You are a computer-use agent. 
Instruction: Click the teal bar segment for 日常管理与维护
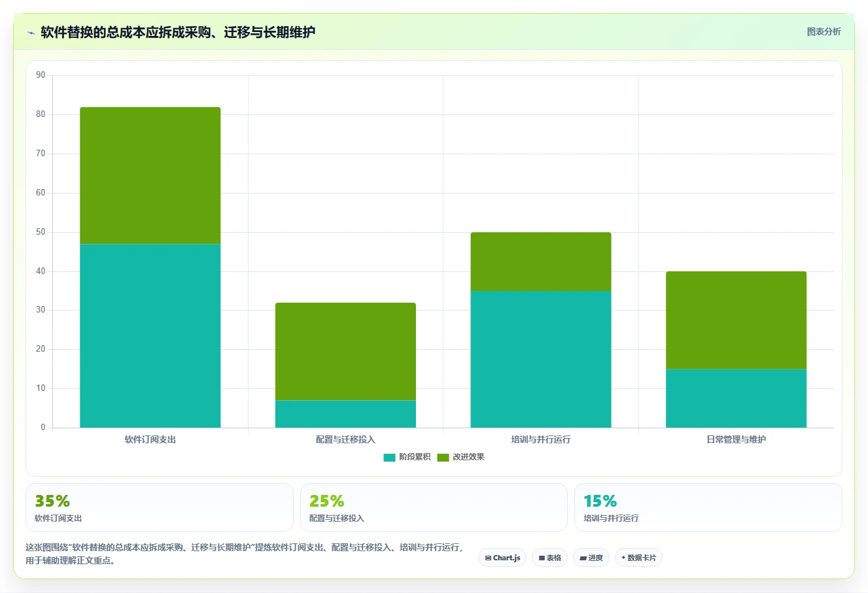[736, 399]
